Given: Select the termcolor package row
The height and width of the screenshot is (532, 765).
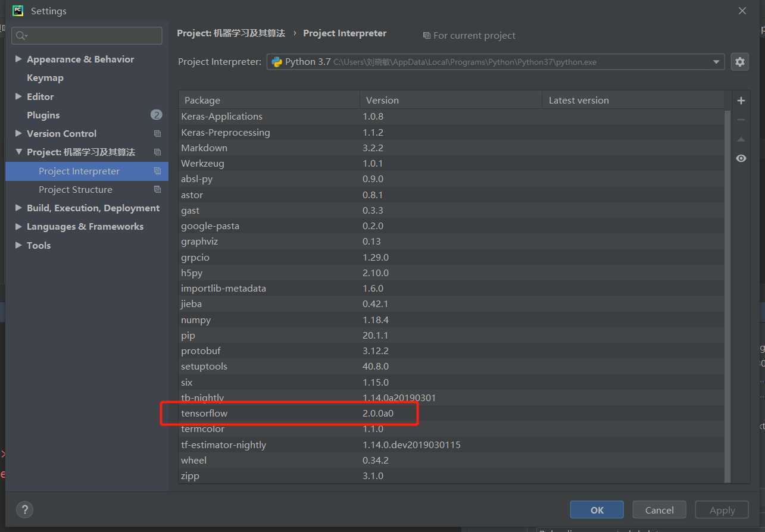Looking at the screenshot, I should 451,428.
